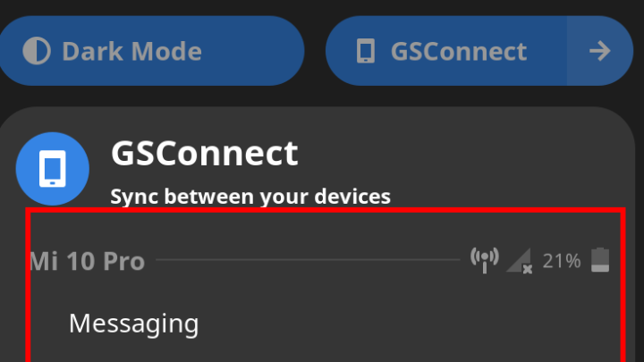Click the x badge on the signal icon
The width and height of the screenshot is (644, 362).
(528, 269)
